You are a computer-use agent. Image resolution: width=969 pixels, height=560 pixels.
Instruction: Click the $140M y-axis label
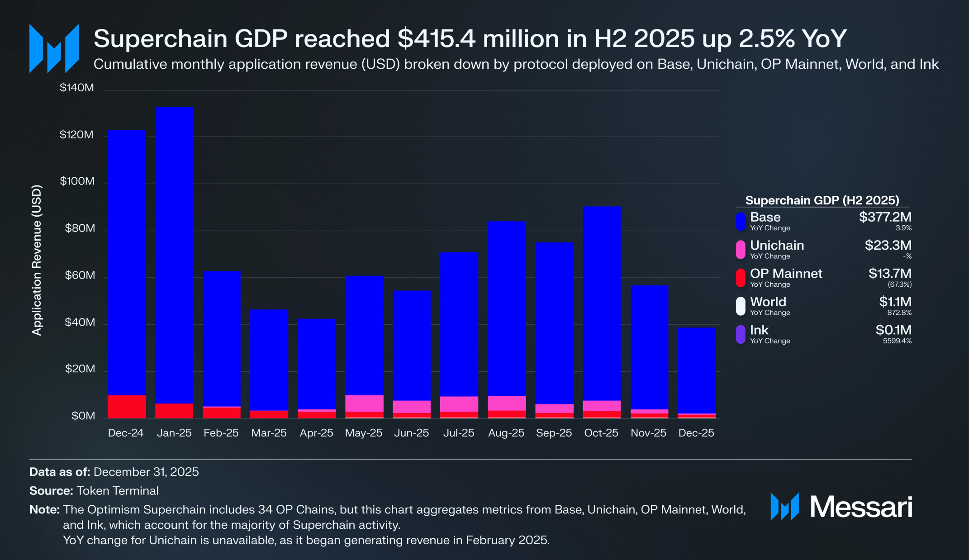77,88
